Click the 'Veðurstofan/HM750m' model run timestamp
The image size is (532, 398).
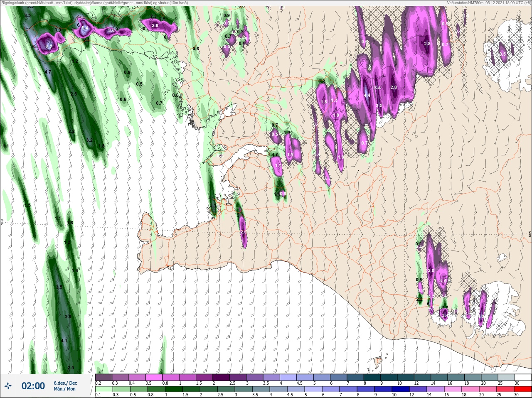pyautogui.click(x=489, y=2)
